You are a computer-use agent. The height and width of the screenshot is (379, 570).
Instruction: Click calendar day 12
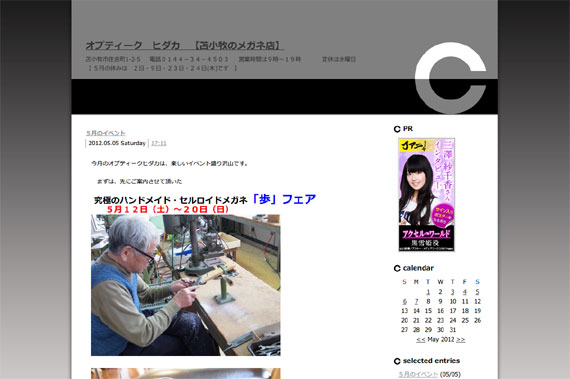coord(477,301)
